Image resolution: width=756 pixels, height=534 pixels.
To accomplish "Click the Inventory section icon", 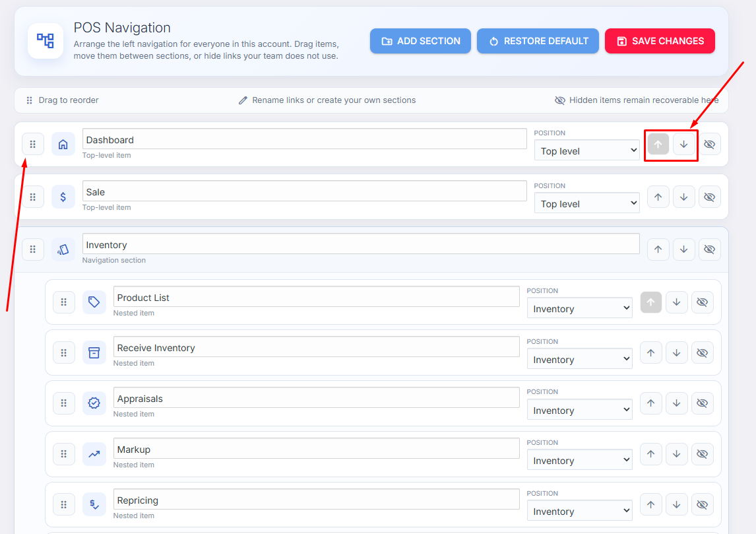I will [63, 250].
